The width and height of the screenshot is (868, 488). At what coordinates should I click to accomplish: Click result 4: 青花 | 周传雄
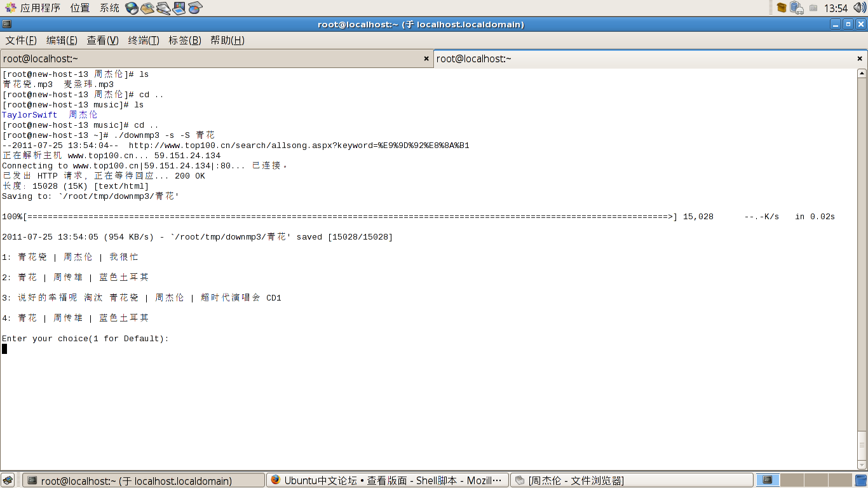(x=75, y=318)
